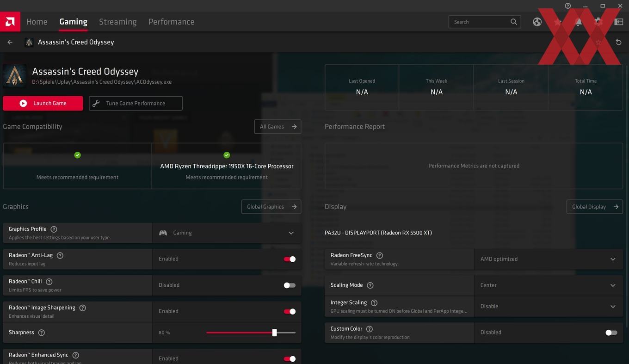Reset settings with the circular arrow icon
Viewport: 629px width, 364px height.
618,42
